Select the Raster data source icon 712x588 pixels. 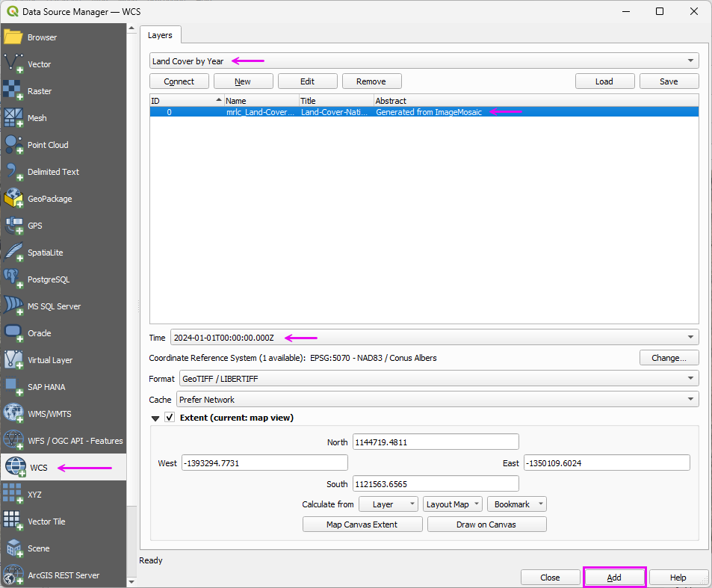click(x=13, y=91)
